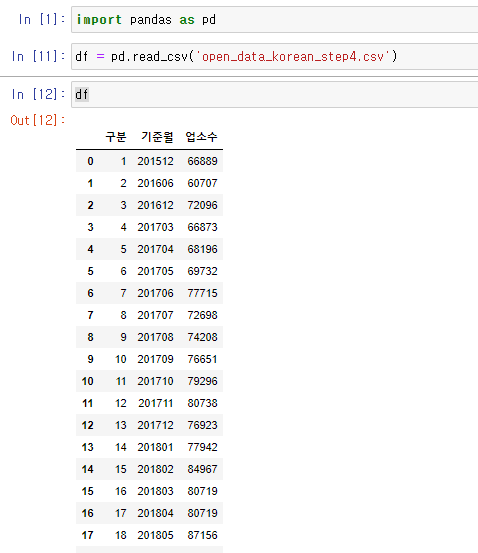
Task: Click the cell 201706
Action: pyautogui.click(x=156, y=293)
